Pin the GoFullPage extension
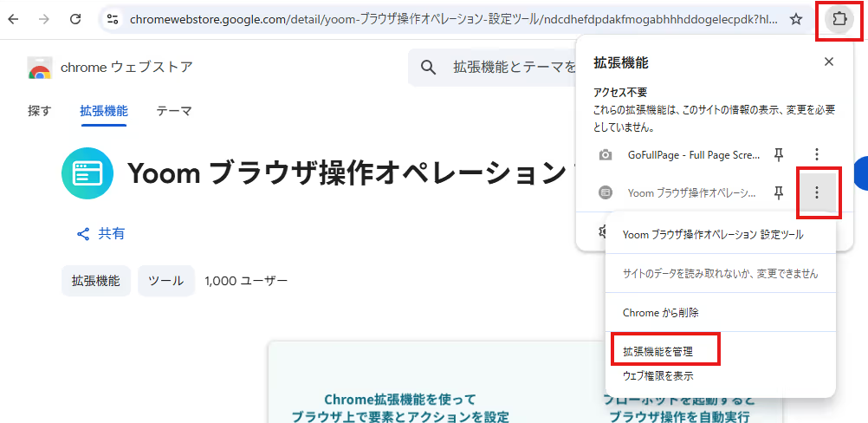 (x=778, y=155)
